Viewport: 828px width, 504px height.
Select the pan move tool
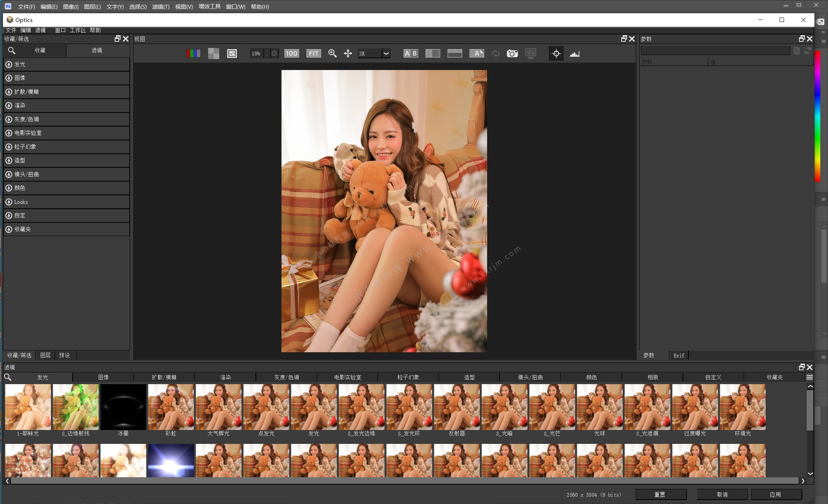tap(348, 54)
